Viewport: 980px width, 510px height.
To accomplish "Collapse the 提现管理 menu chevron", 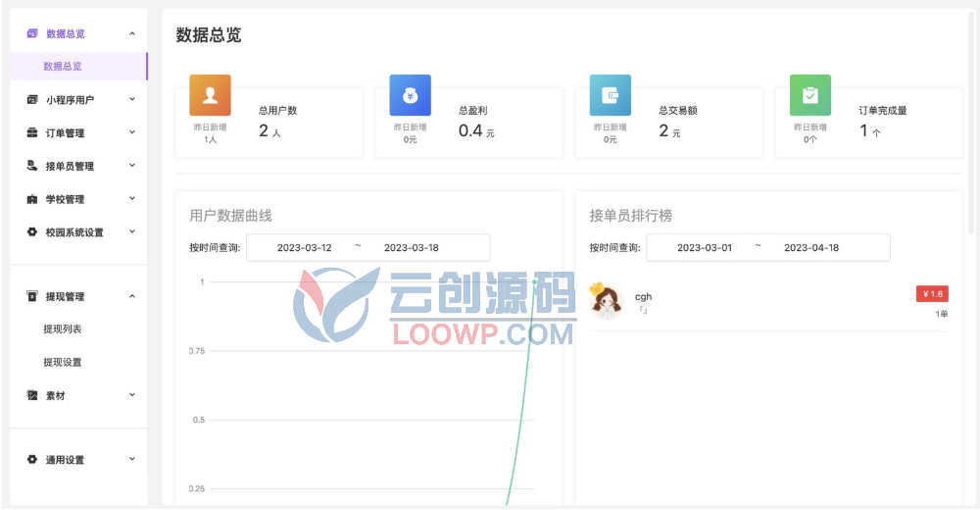I will [132, 296].
